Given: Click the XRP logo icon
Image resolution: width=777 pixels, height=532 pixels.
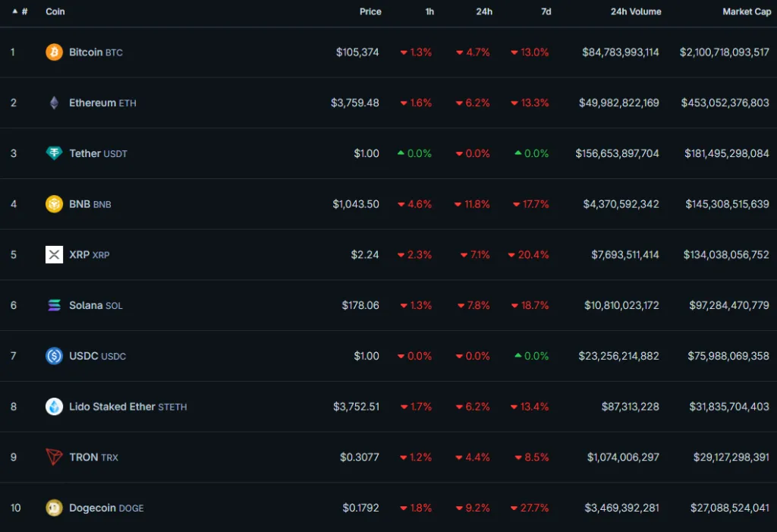Looking at the screenshot, I should [53, 254].
